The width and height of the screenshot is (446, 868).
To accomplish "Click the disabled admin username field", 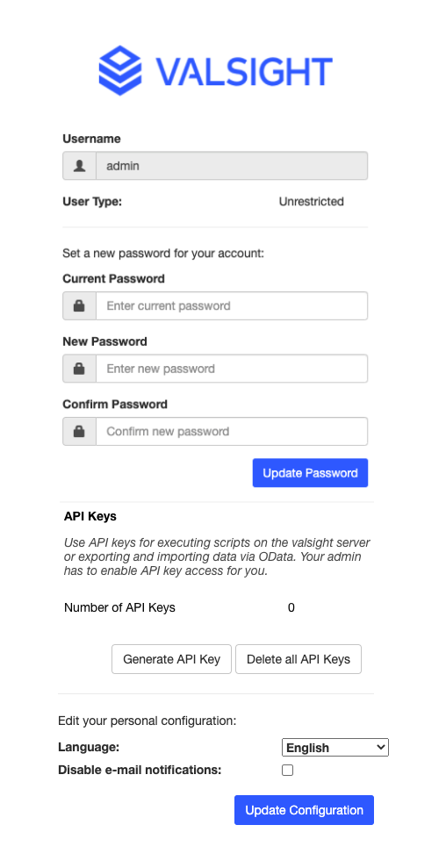I will click(x=232, y=166).
